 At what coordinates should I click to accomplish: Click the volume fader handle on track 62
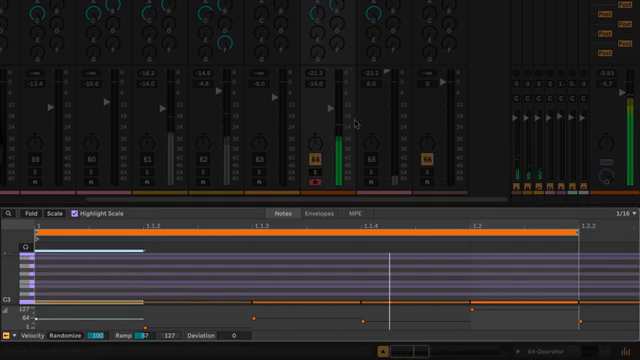[x=219, y=91]
